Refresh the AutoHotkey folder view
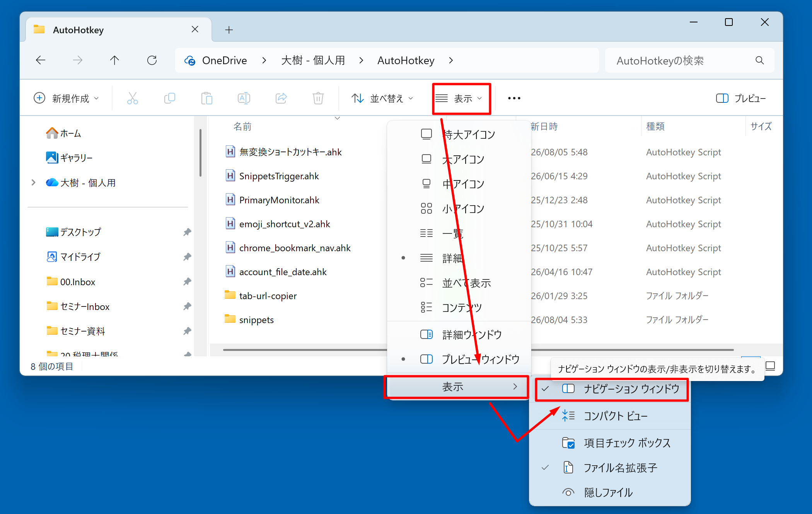 pos(152,60)
